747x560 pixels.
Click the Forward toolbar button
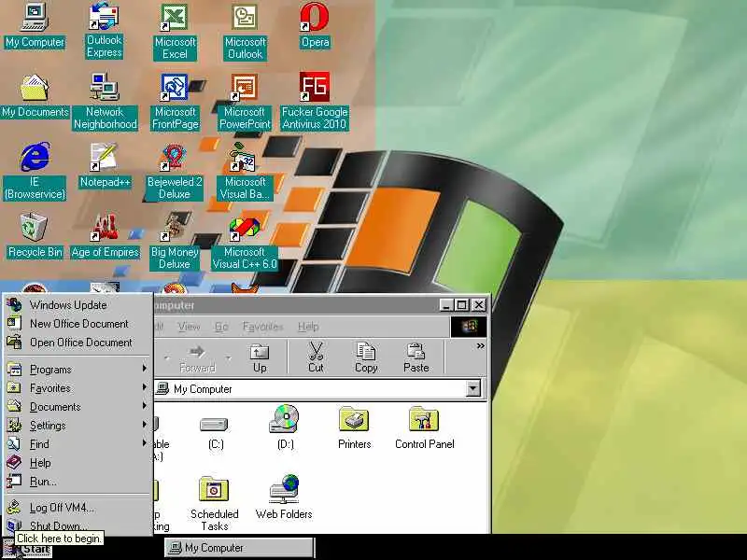[x=197, y=358]
